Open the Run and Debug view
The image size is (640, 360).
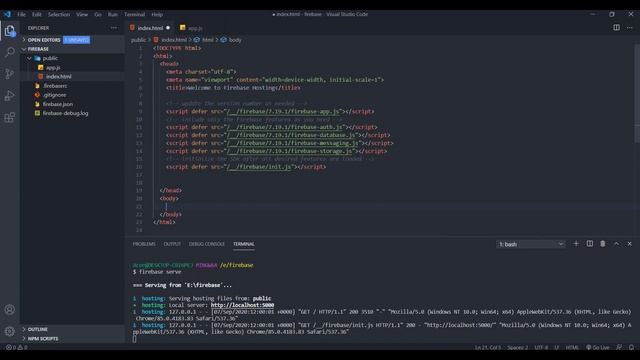(x=10, y=96)
